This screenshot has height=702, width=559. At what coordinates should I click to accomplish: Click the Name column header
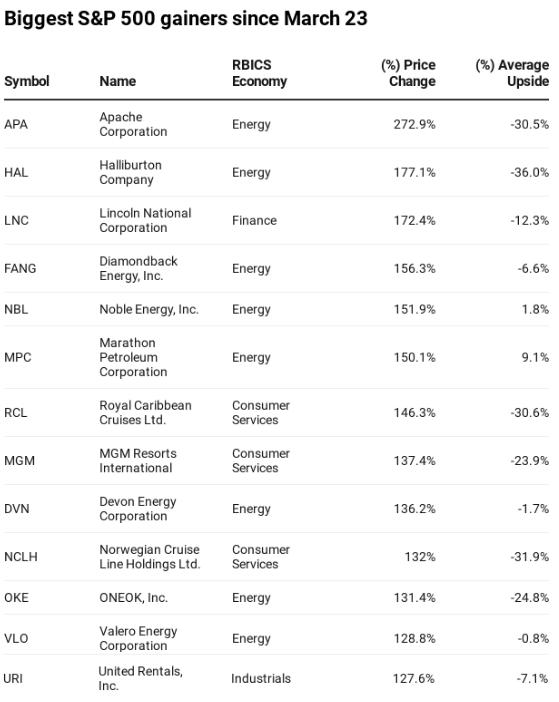pyautogui.click(x=118, y=81)
